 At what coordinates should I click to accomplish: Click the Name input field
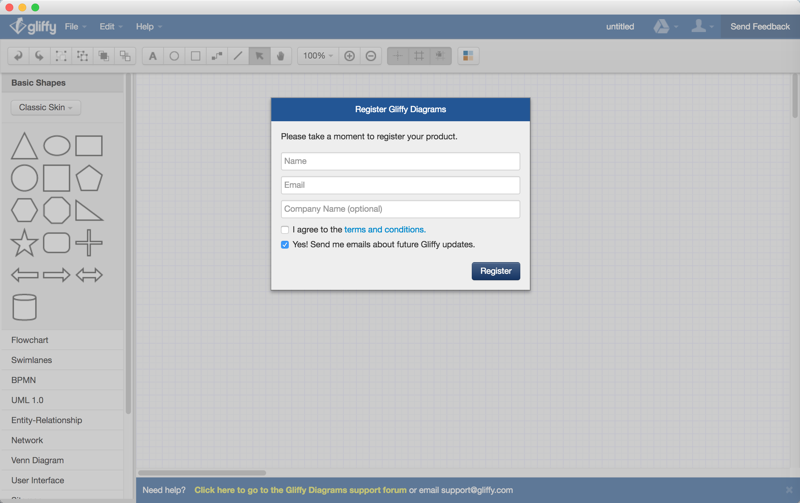pyautogui.click(x=401, y=161)
